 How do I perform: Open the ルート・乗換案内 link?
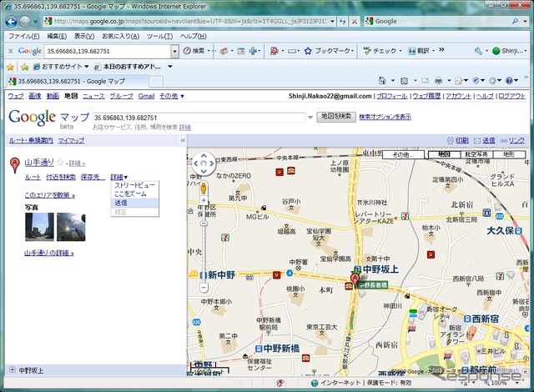coord(31,140)
